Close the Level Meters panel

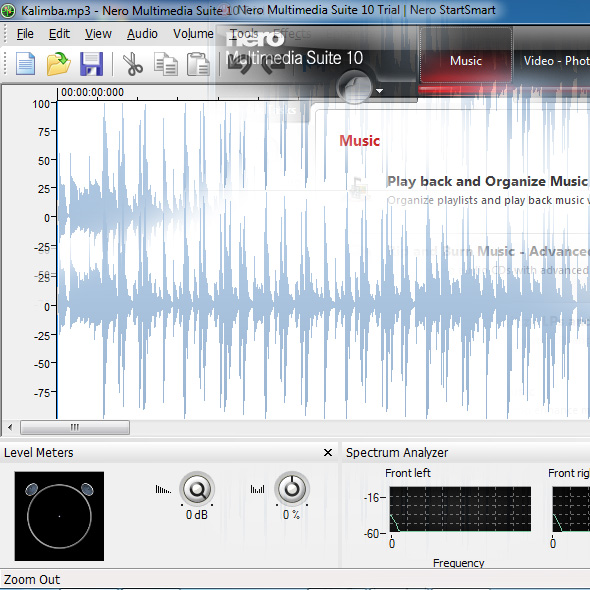point(328,453)
